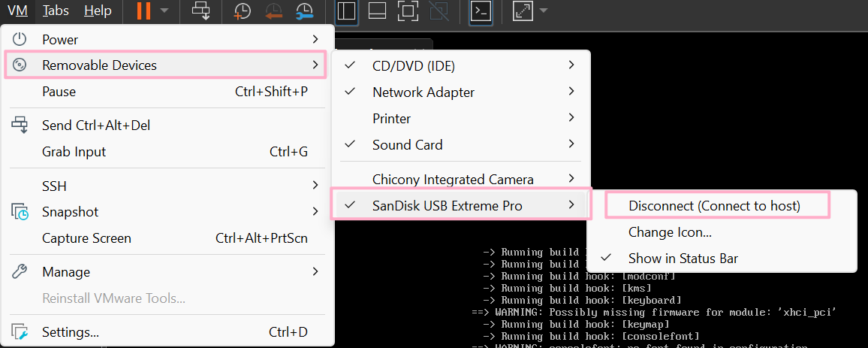Click the fullscreen mode toolbar icon
The height and width of the screenshot is (348, 868).
[407, 11]
